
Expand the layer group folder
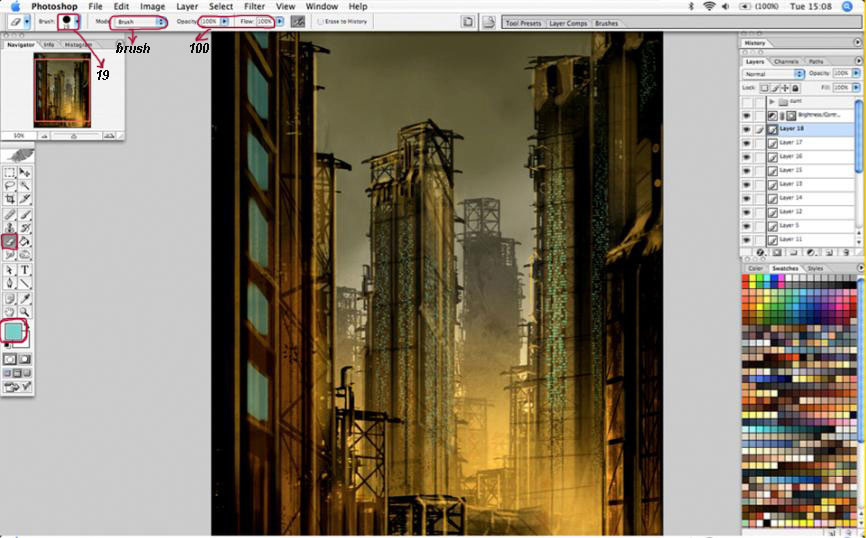pyautogui.click(x=772, y=102)
